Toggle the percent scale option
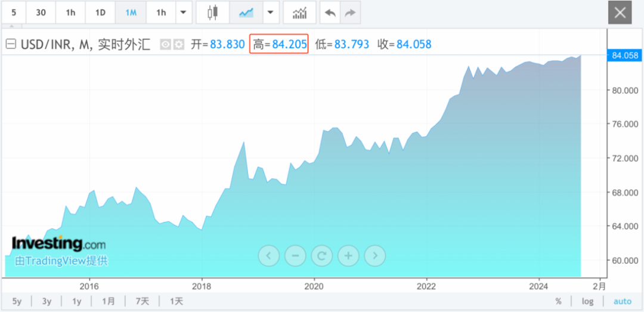This screenshot has height=312, width=644. (558, 301)
